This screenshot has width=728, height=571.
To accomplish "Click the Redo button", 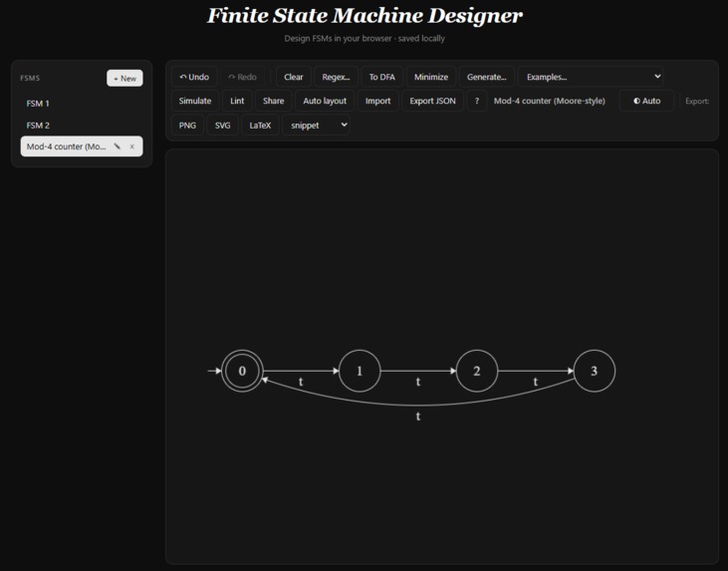I will (243, 77).
